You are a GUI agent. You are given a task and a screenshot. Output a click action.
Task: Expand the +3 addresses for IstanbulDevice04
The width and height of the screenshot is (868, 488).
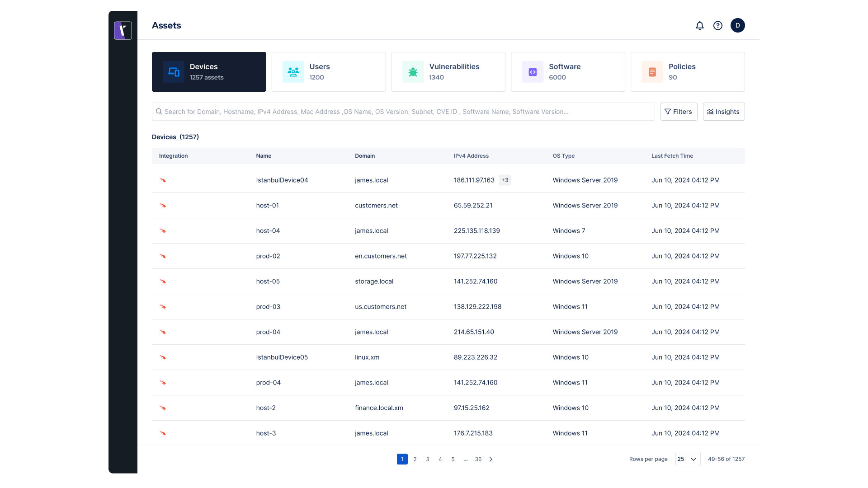point(505,180)
